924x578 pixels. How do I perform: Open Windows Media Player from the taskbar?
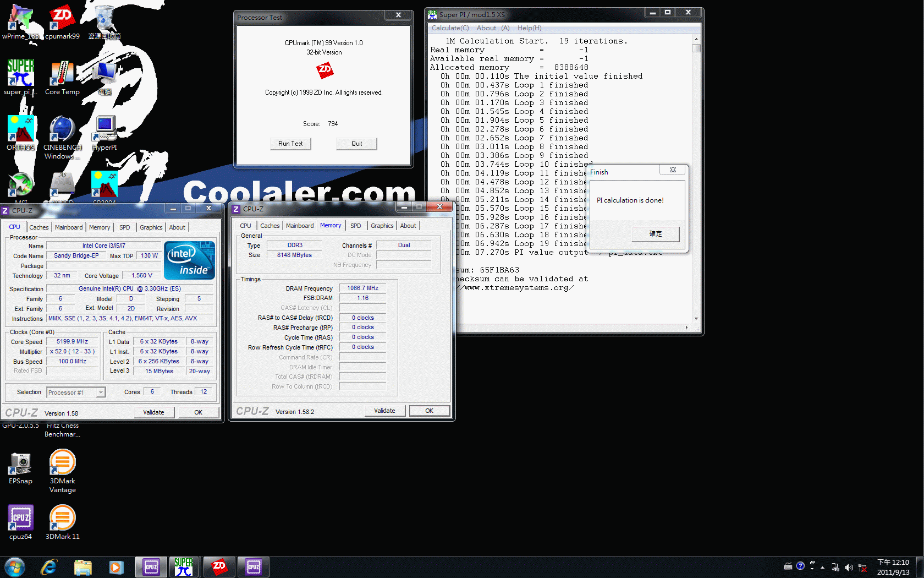[116, 567]
